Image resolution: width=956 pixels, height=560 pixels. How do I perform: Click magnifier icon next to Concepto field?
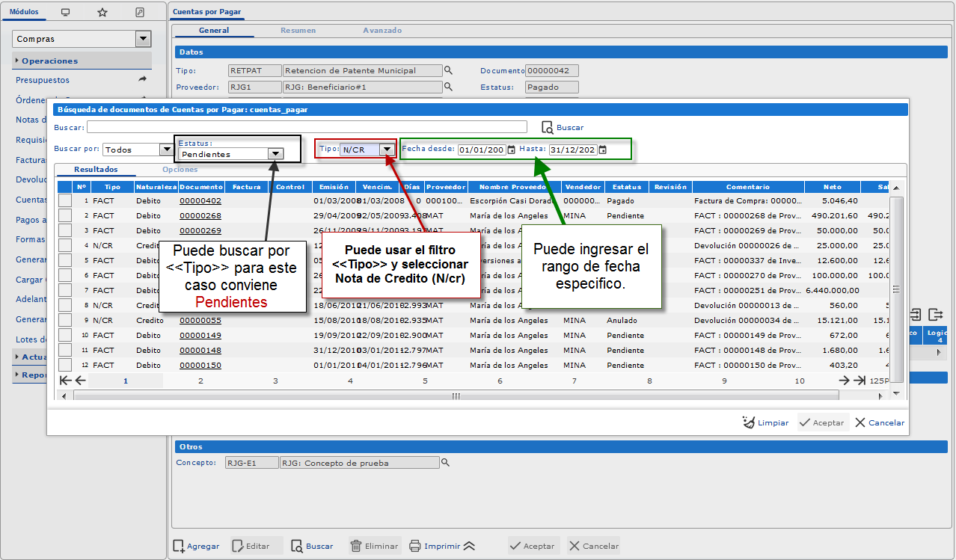click(446, 463)
